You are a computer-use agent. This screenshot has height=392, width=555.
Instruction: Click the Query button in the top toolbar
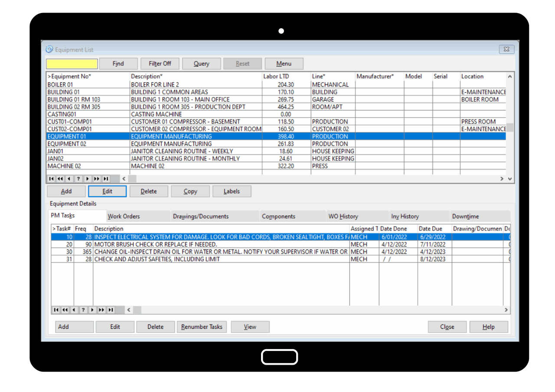coord(201,63)
